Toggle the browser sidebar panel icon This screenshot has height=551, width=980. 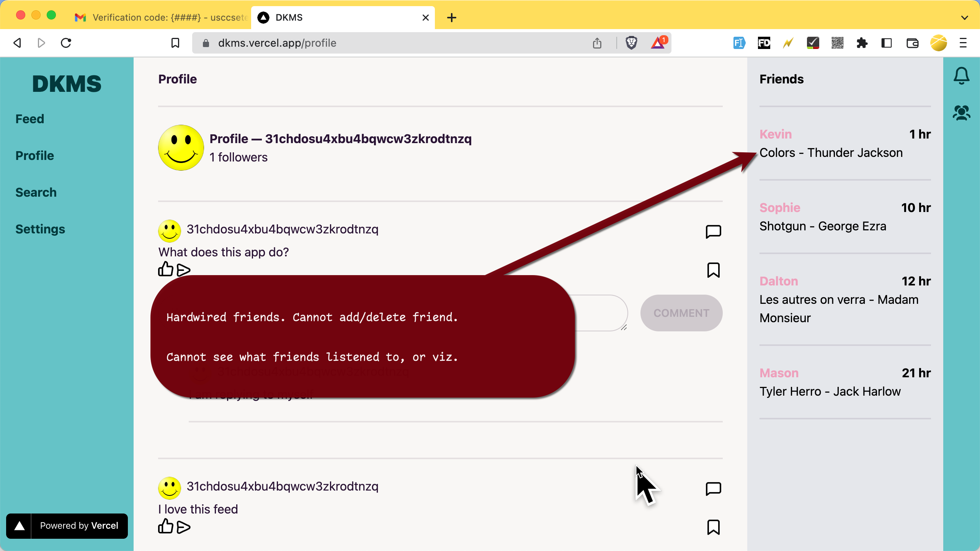[885, 43]
